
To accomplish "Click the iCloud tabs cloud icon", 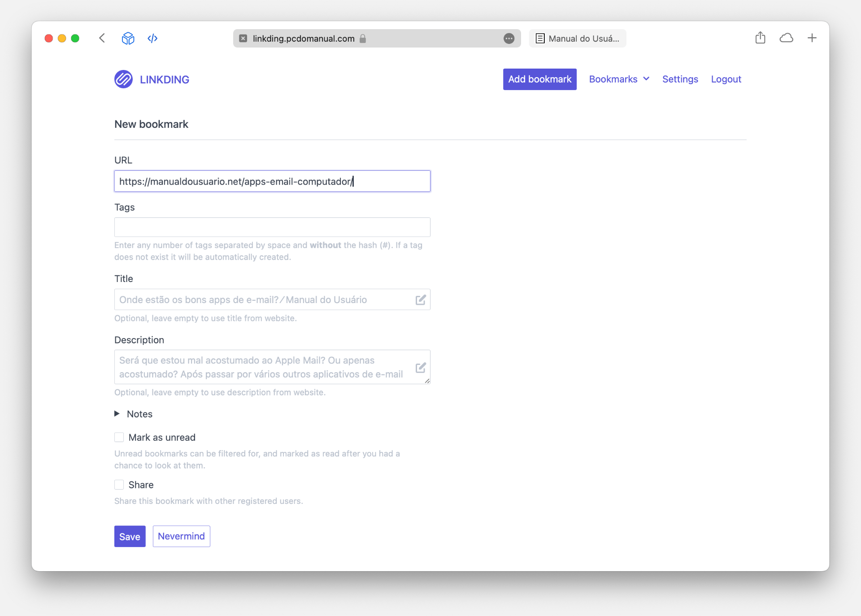I will click(x=786, y=38).
